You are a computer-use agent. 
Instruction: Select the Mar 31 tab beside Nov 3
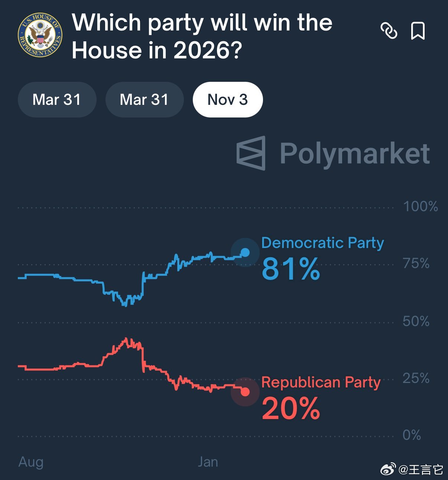144,100
